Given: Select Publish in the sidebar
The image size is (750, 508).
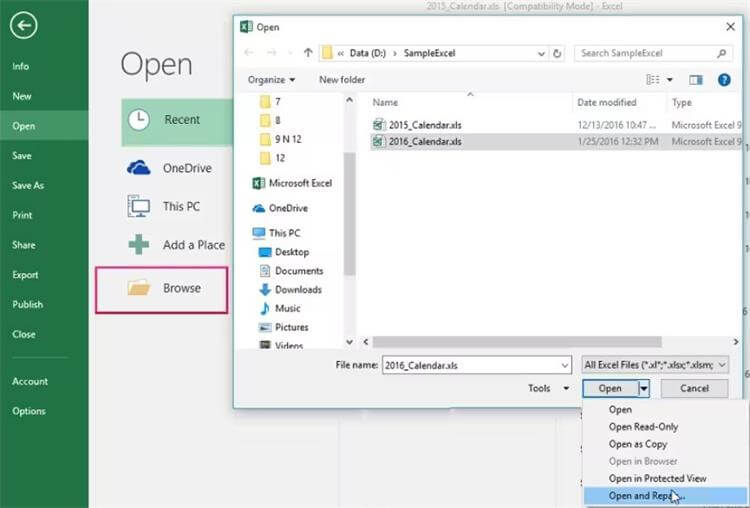Looking at the screenshot, I should pos(27,304).
